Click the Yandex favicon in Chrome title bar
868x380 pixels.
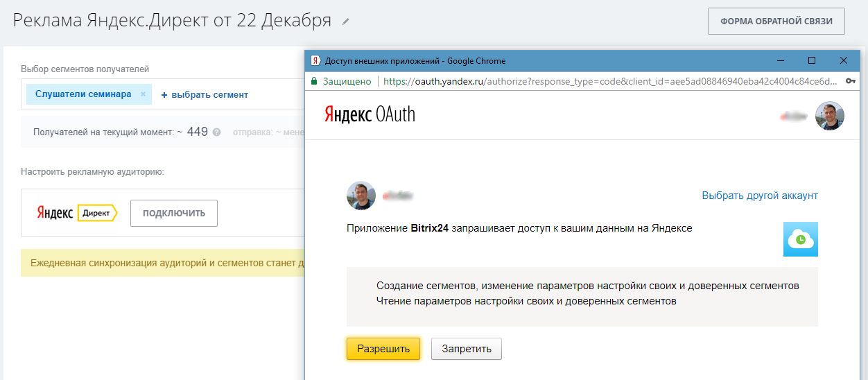315,60
